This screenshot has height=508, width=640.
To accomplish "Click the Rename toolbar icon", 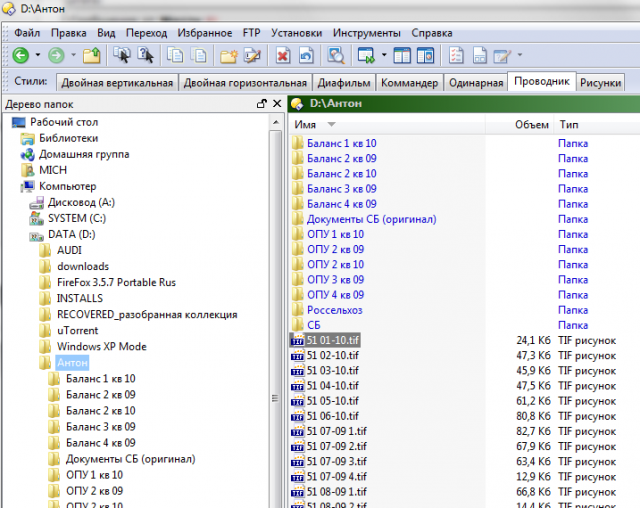I will tap(252, 55).
